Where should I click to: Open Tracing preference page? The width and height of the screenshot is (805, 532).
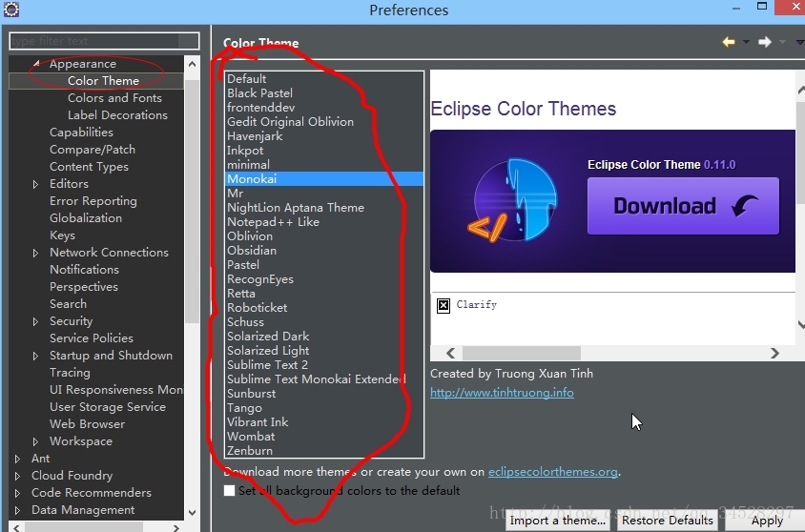pyautogui.click(x=70, y=373)
